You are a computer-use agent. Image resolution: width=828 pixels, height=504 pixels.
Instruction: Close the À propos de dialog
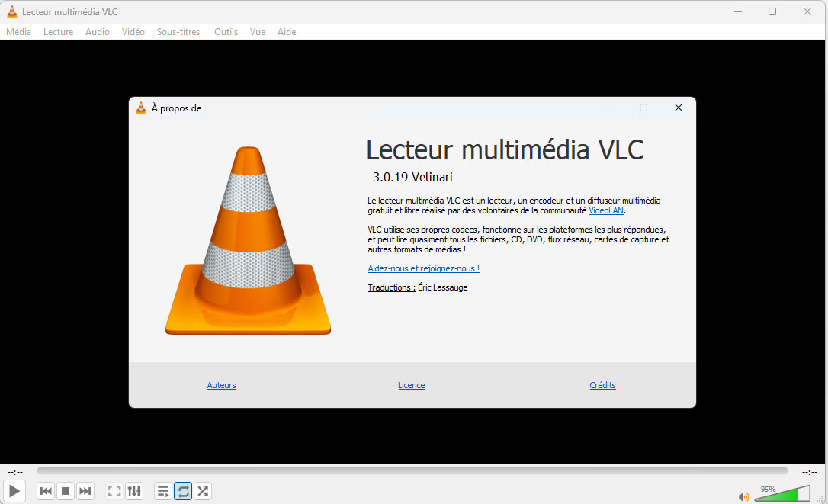click(x=678, y=108)
